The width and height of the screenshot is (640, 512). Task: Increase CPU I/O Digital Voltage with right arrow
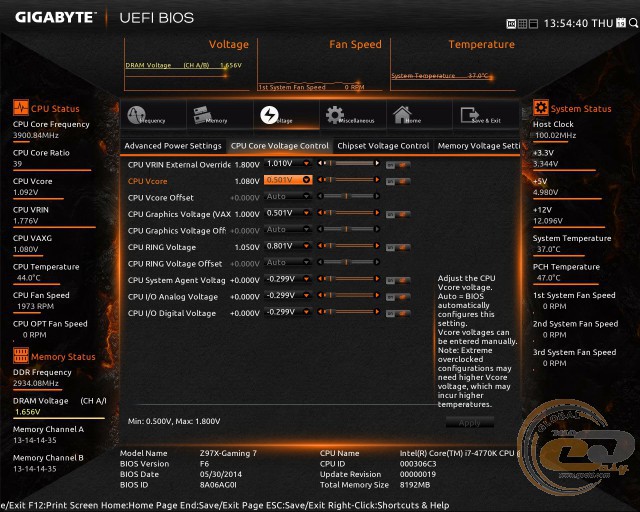(377, 312)
